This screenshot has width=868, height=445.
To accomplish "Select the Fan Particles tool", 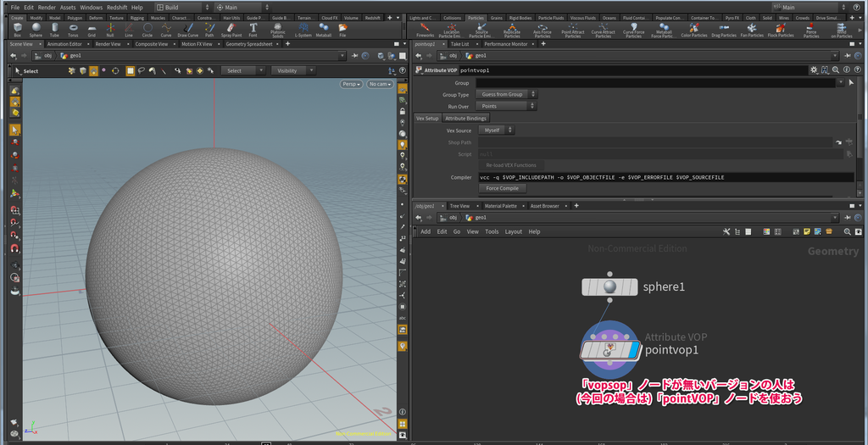I will point(751,30).
